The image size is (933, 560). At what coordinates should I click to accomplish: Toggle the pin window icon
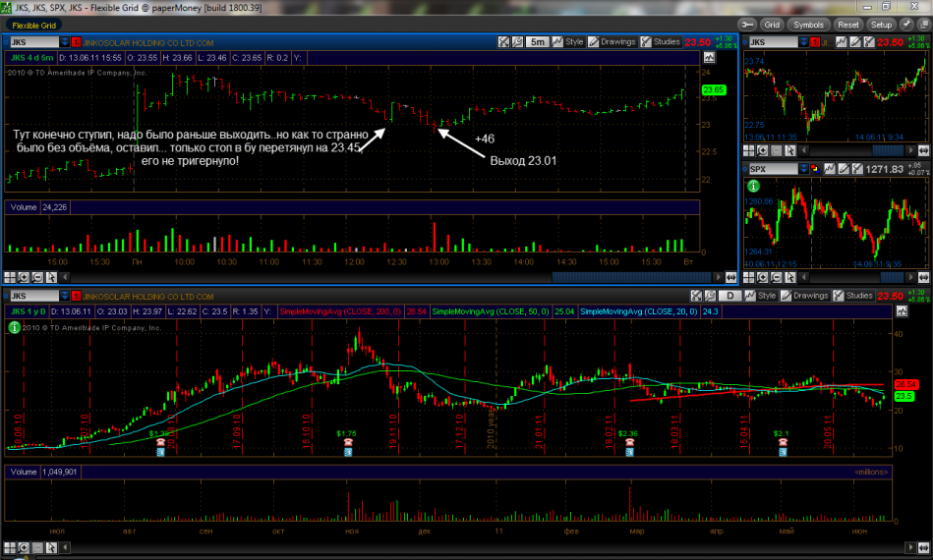click(906, 25)
